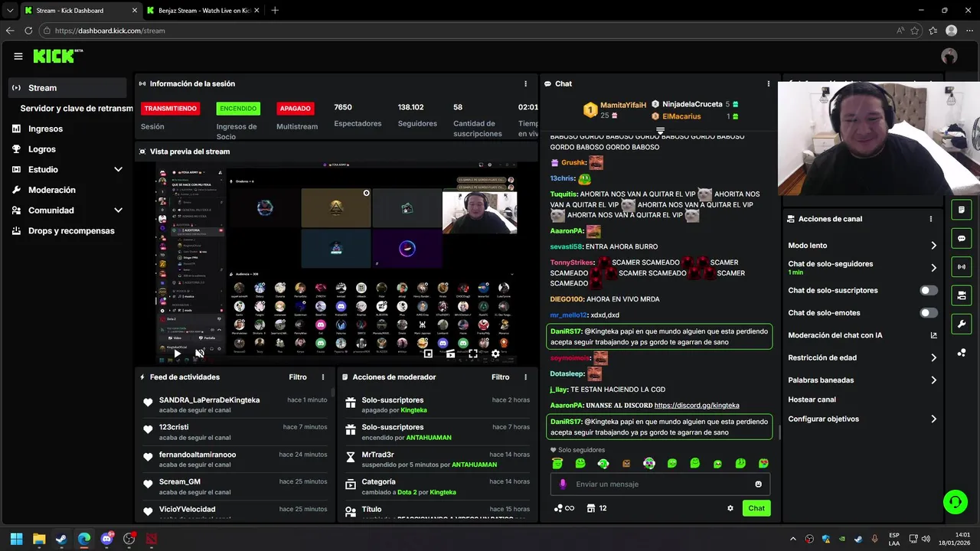
Task: Expand the Estudio sidebar section
Action: pyautogui.click(x=118, y=169)
